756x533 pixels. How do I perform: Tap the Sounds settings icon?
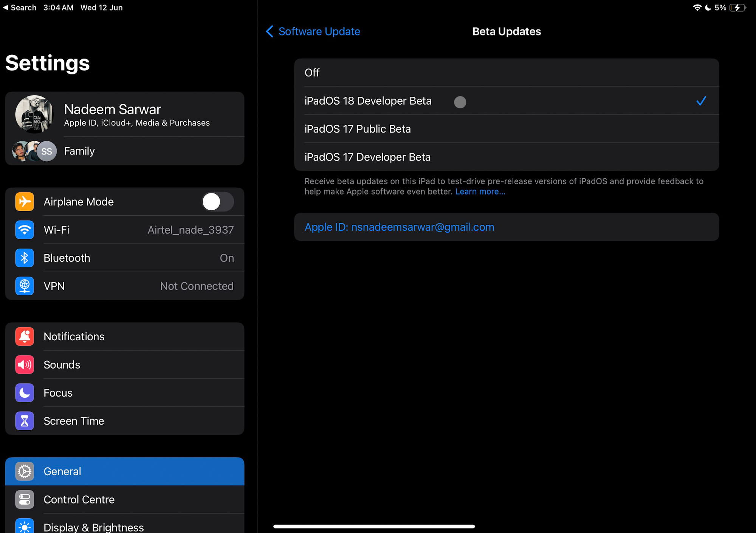[x=24, y=365]
